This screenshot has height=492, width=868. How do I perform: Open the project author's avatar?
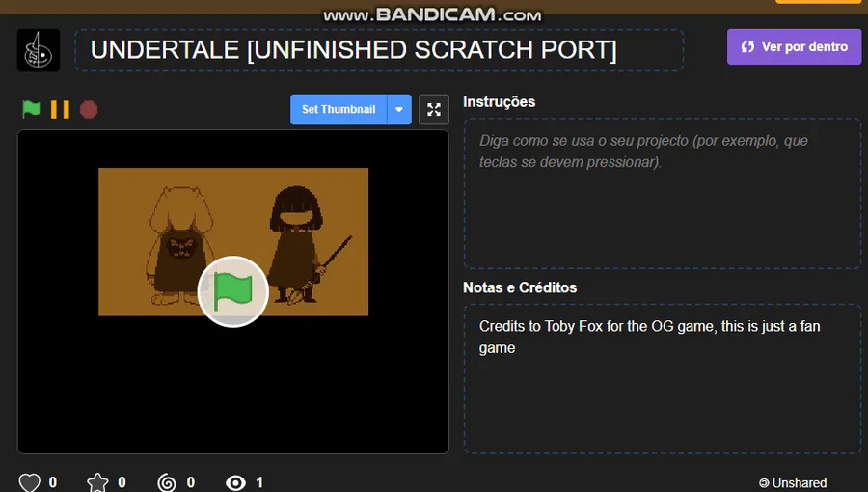(39, 50)
